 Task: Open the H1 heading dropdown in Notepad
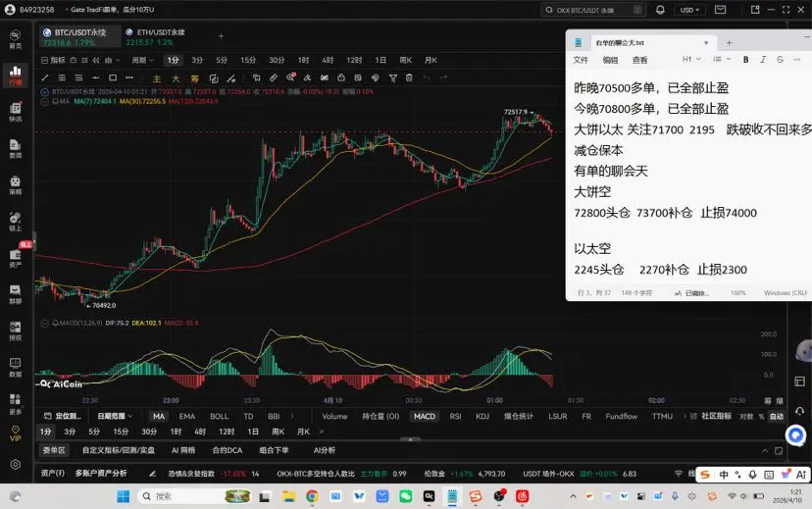(x=691, y=60)
